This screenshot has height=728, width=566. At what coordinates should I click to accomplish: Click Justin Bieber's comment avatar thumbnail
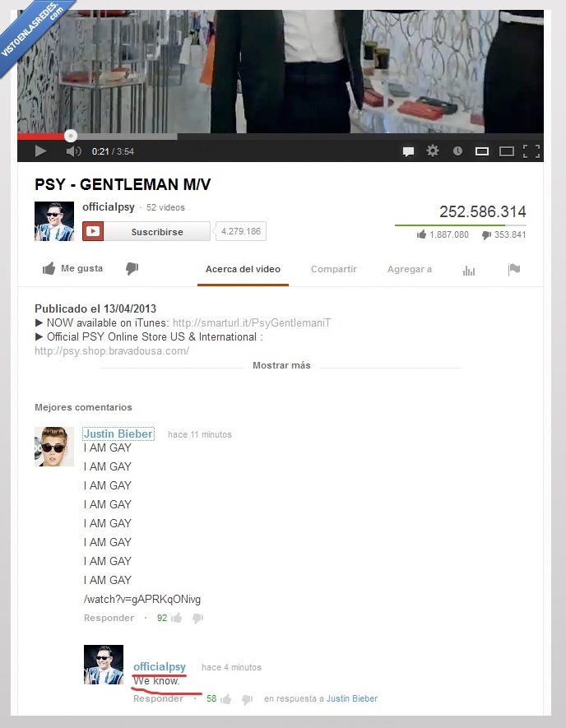[x=54, y=447]
